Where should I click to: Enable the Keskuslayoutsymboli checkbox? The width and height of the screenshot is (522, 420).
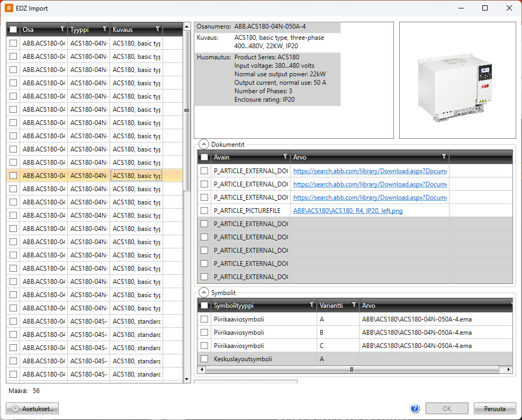click(x=204, y=359)
